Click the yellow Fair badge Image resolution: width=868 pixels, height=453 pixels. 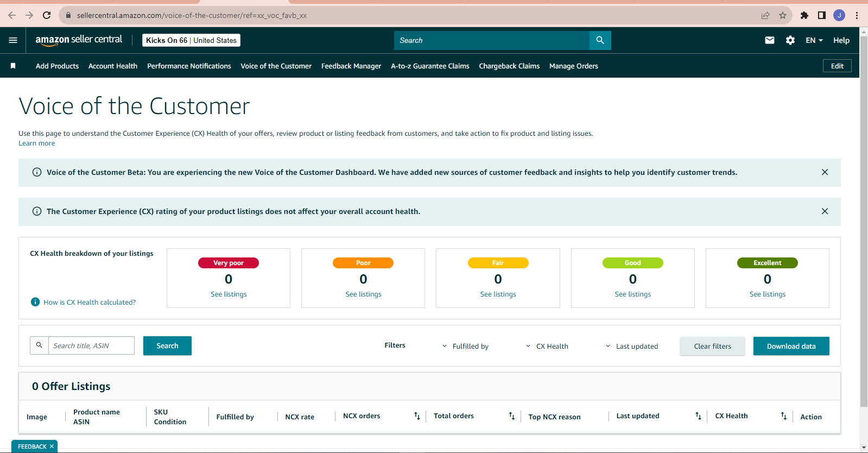point(498,263)
